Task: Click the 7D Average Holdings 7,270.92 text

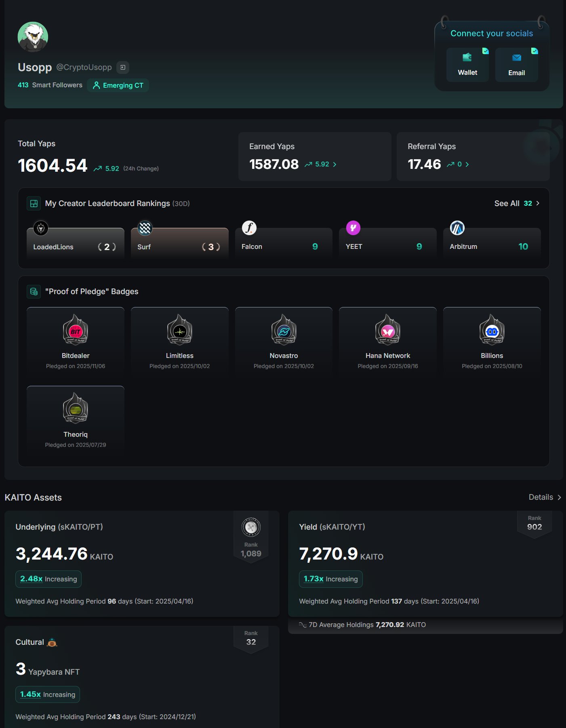Action: coord(367,625)
